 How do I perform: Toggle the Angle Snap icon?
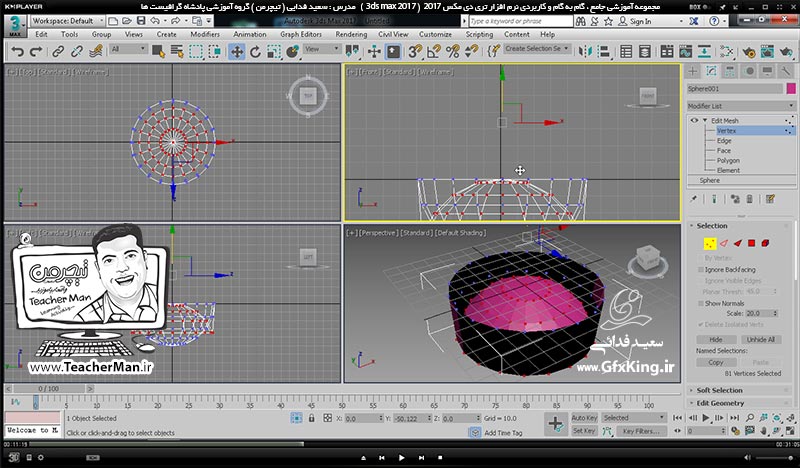[x=434, y=52]
